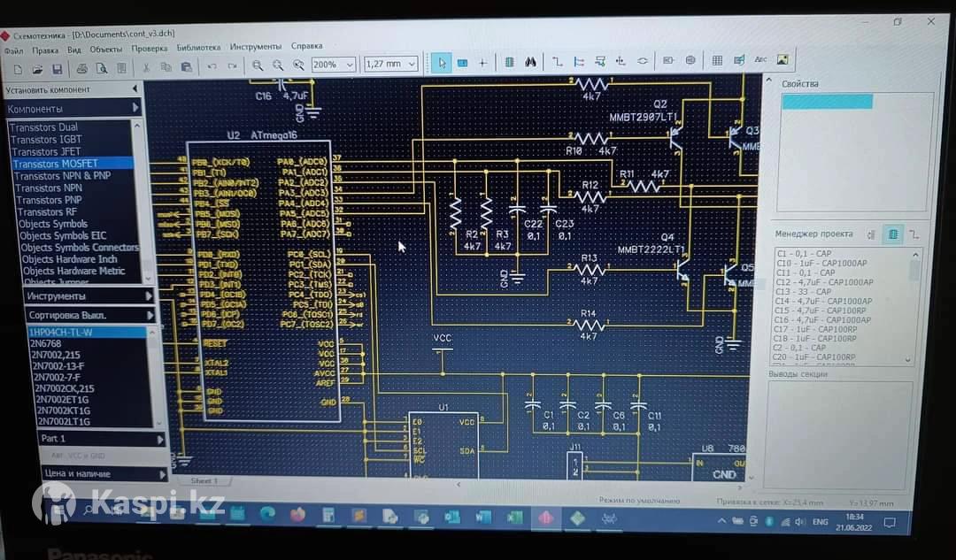Open the Справка menu
This screenshot has width=956, height=560.
[x=306, y=46]
